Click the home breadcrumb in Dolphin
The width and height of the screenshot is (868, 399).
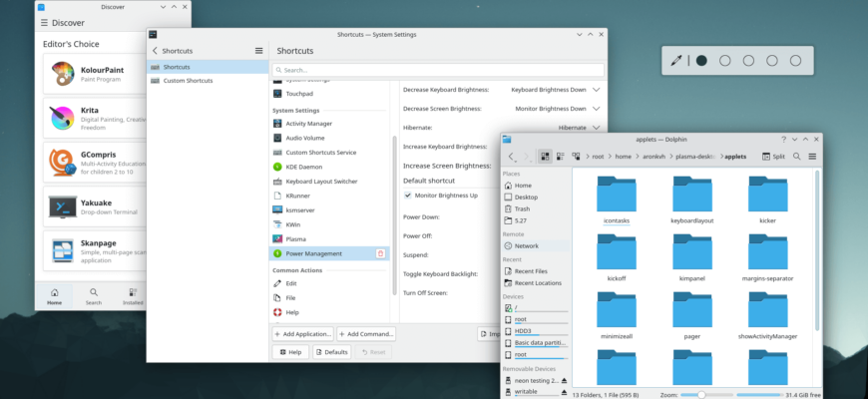coord(623,157)
